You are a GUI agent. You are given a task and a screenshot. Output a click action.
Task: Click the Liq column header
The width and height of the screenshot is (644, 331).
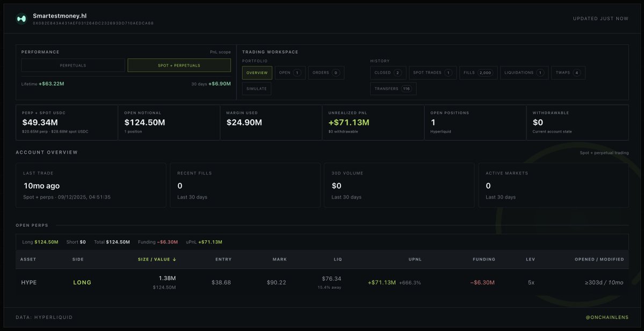[x=338, y=259]
